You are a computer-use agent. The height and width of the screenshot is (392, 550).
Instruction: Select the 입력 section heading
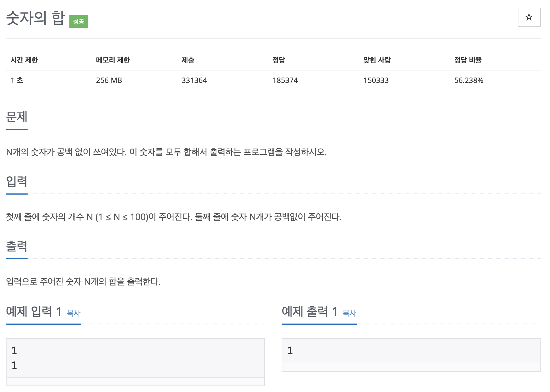tap(17, 182)
